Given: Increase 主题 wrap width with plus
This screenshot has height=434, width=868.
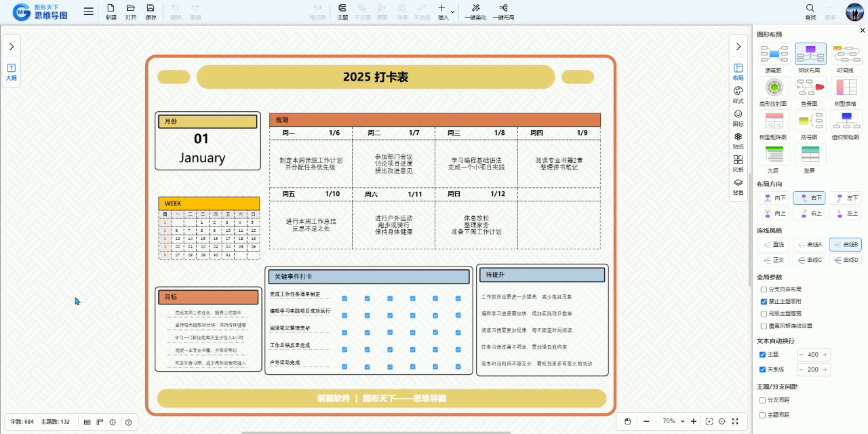Looking at the screenshot, I should [825, 355].
